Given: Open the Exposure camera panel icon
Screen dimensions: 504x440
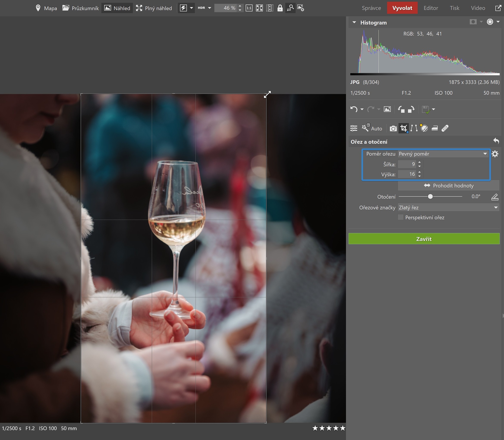Looking at the screenshot, I should 393,128.
